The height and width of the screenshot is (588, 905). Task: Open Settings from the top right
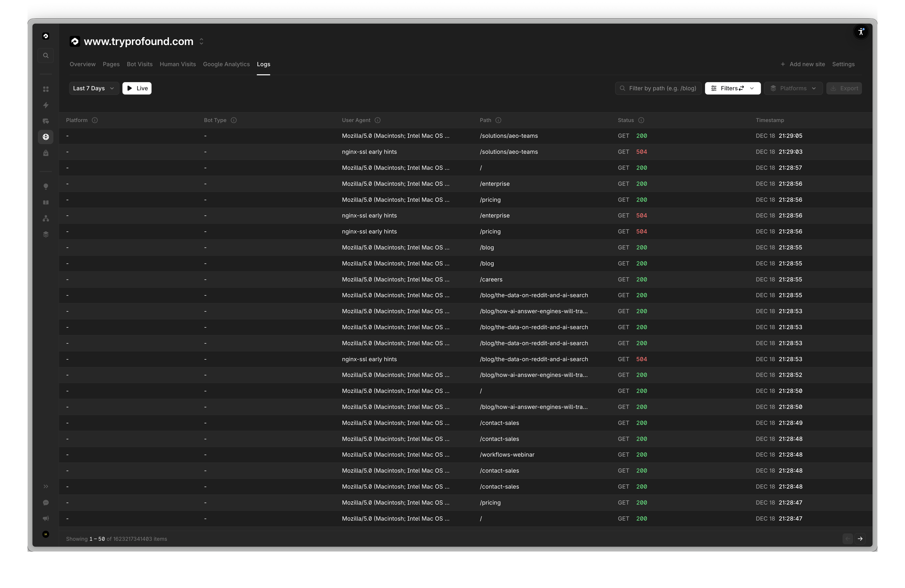click(x=844, y=64)
